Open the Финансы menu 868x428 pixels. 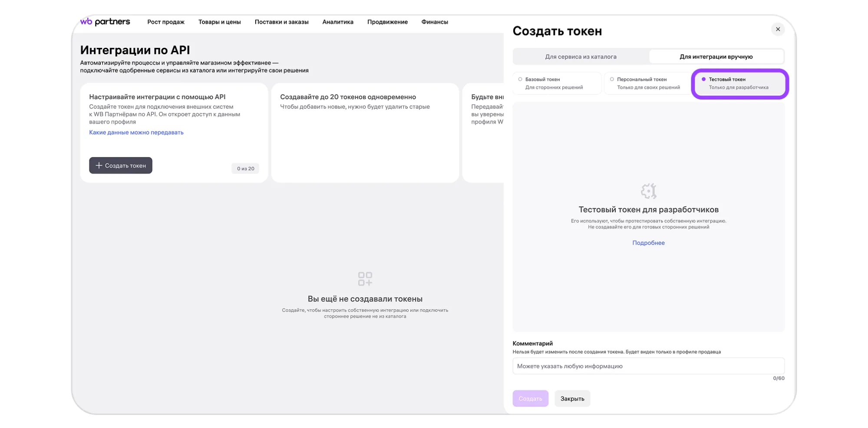pyautogui.click(x=434, y=22)
